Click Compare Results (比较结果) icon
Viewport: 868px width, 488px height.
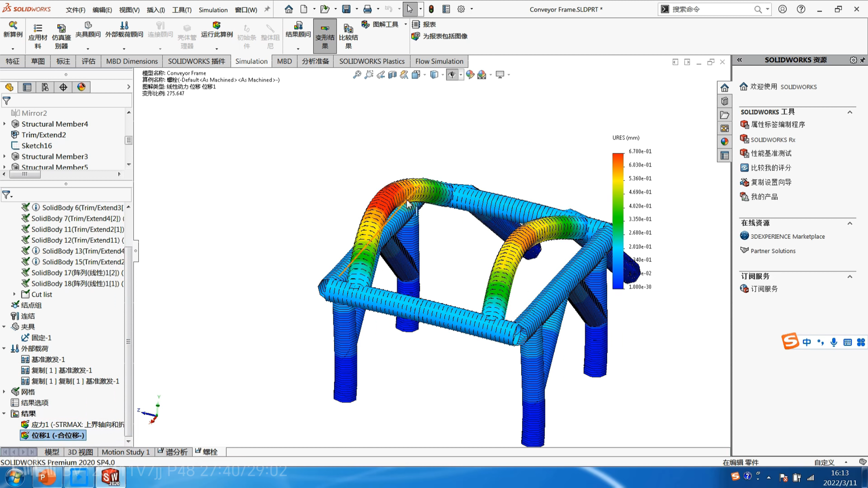tap(348, 28)
